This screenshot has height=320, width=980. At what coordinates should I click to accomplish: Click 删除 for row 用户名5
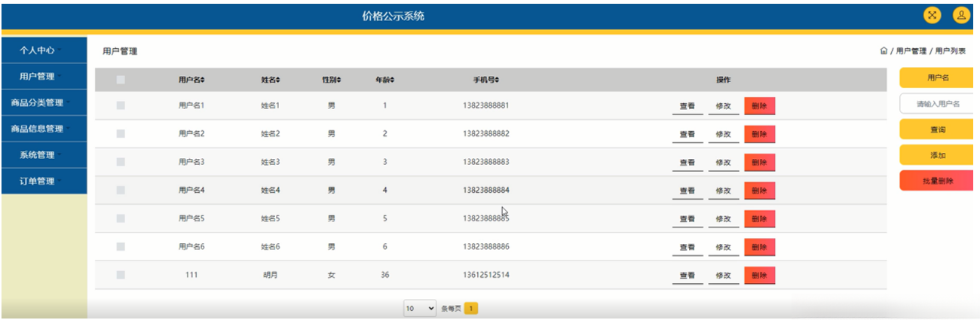tap(759, 218)
